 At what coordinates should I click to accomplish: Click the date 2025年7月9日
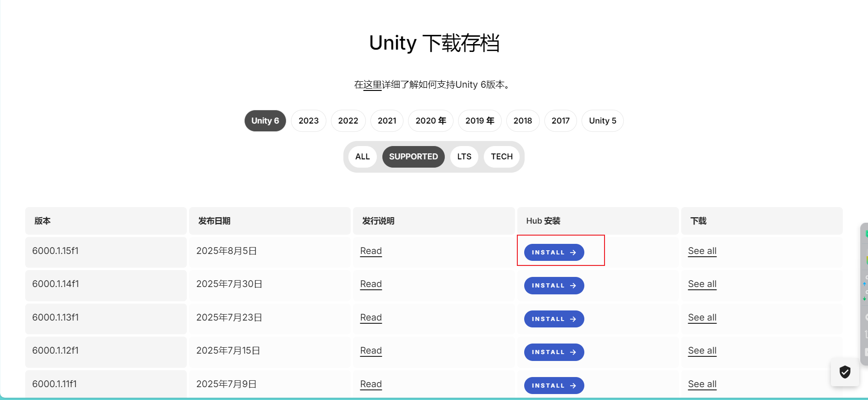point(226,384)
